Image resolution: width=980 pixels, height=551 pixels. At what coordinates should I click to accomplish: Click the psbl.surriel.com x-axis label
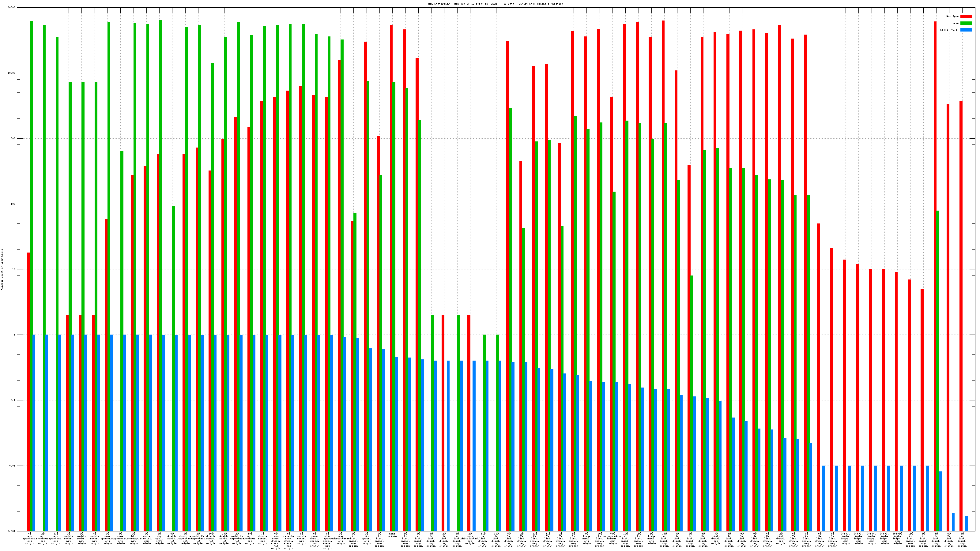(146, 538)
